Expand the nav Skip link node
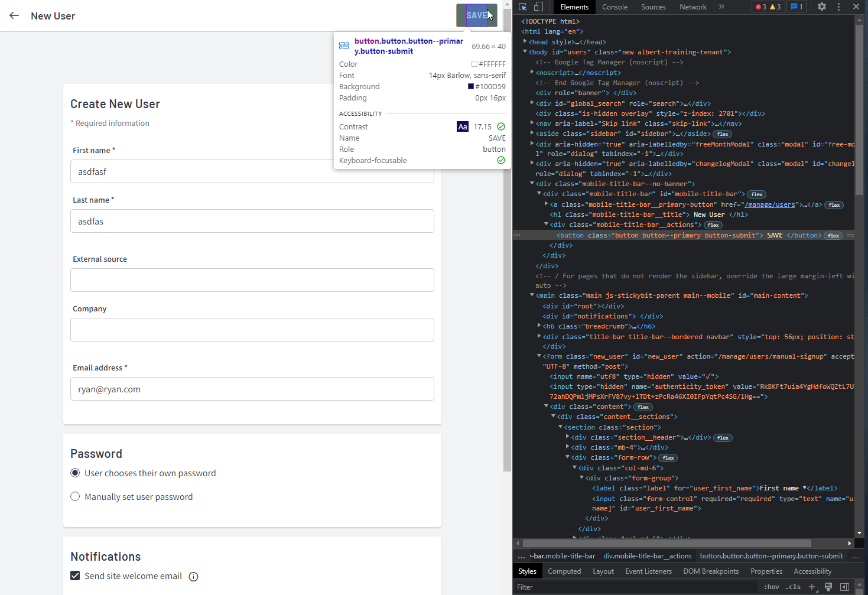Image resolution: width=868 pixels, height=595 pixels. (x=532, y=123)
